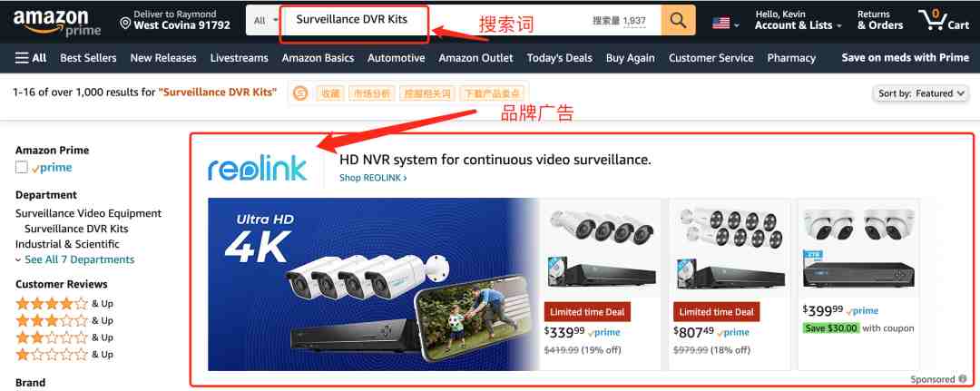Click the orange search magnifier button

tap(678, 21)
